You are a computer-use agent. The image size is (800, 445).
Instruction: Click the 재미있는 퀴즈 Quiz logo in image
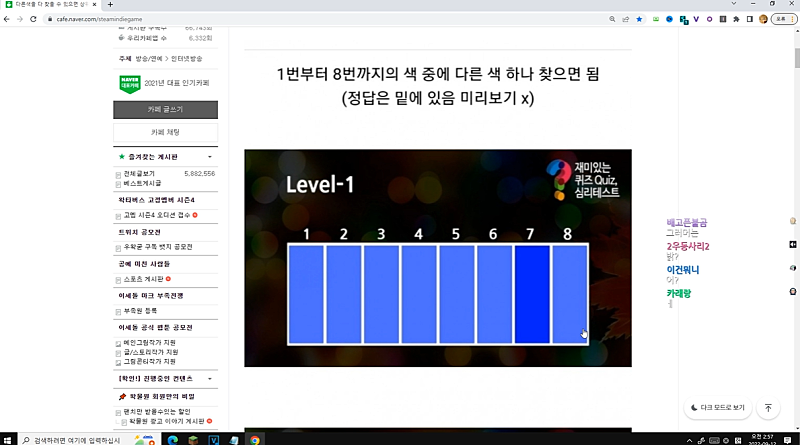point(583,180)
